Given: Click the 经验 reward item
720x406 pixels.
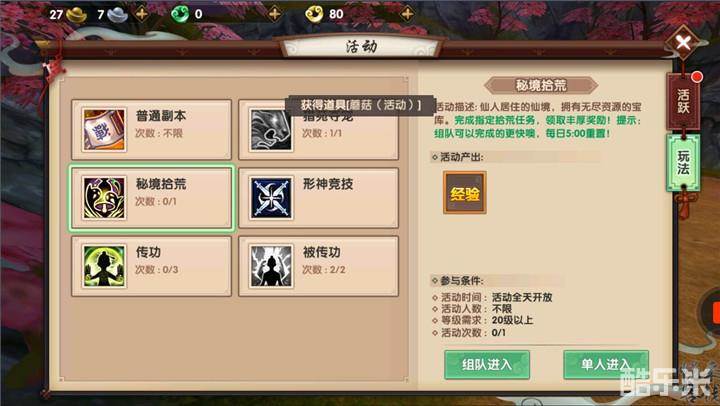Looking at the screenshot, I should point(465,193).
